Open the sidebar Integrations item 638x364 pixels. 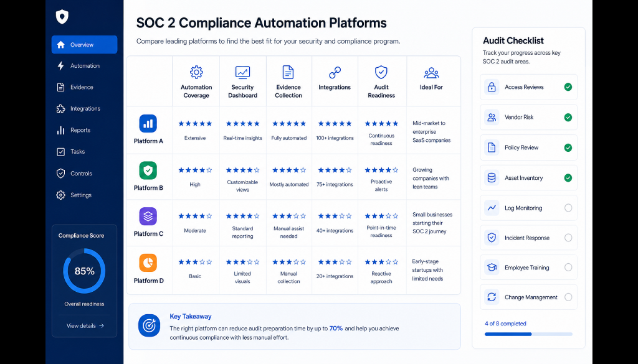(x=84, y=108)
